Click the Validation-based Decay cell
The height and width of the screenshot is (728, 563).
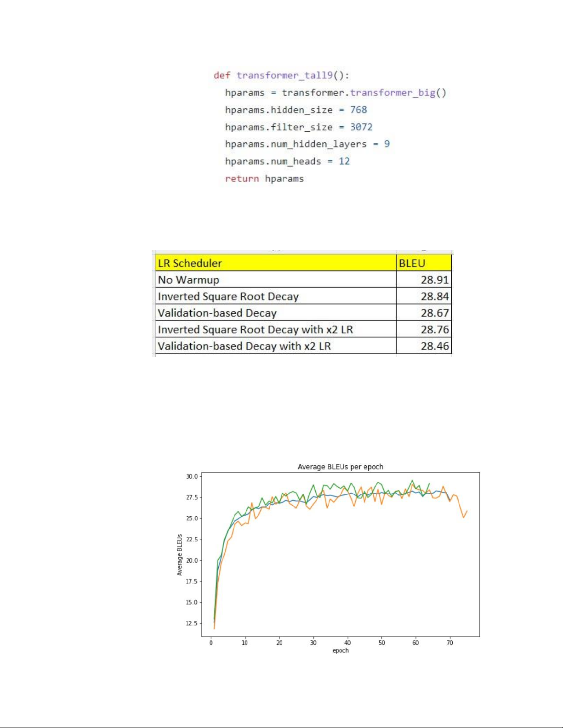tap(217, 313)
